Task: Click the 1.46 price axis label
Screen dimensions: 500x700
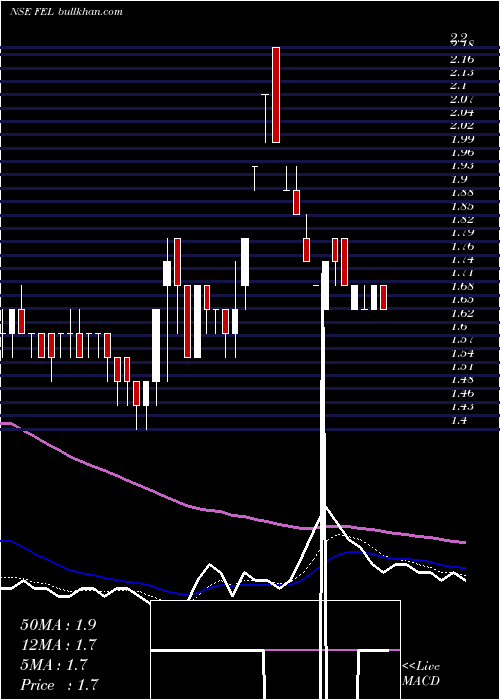Action: [x=462, y=394]
